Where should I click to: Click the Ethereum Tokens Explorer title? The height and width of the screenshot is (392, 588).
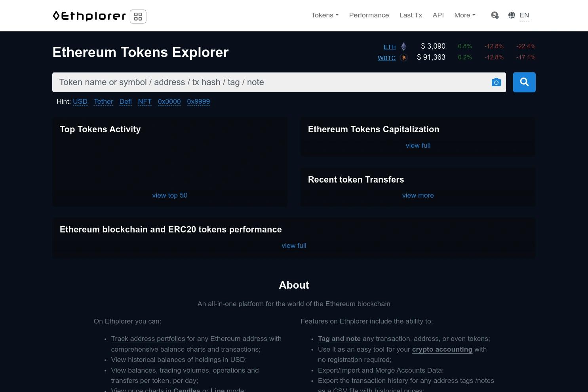click(141, 52)
